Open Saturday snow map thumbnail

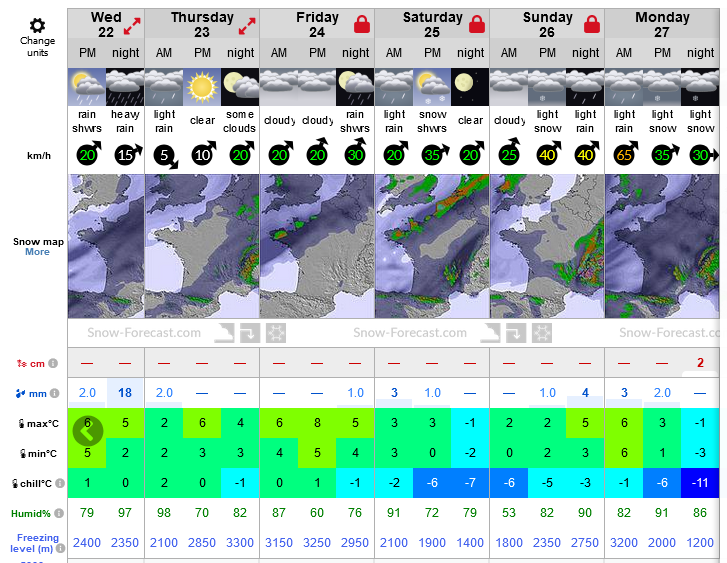pyautogui.click(x=432, y=246)
